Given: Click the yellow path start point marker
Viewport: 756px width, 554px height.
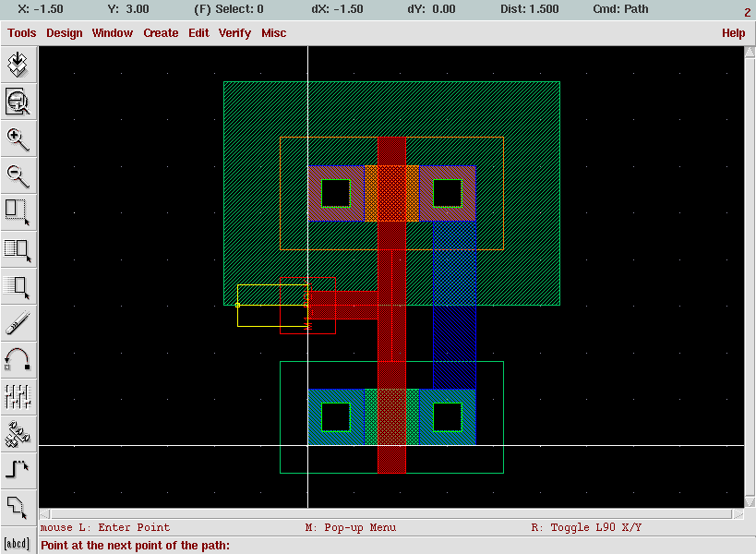Looking at the screenshot, I should [x=238, y=306].
